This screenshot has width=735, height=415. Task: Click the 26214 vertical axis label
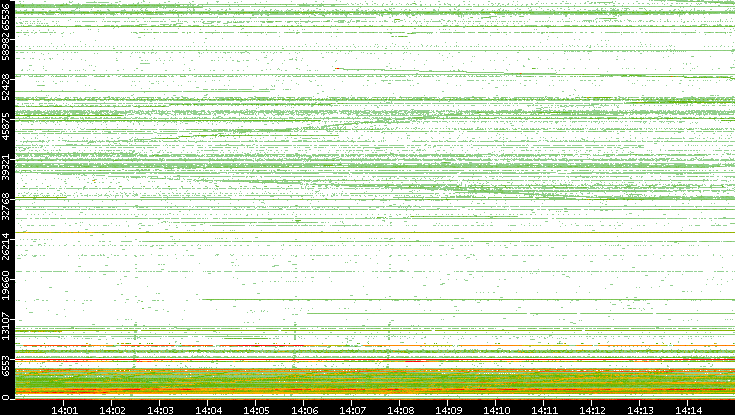(x=5, y=245)
